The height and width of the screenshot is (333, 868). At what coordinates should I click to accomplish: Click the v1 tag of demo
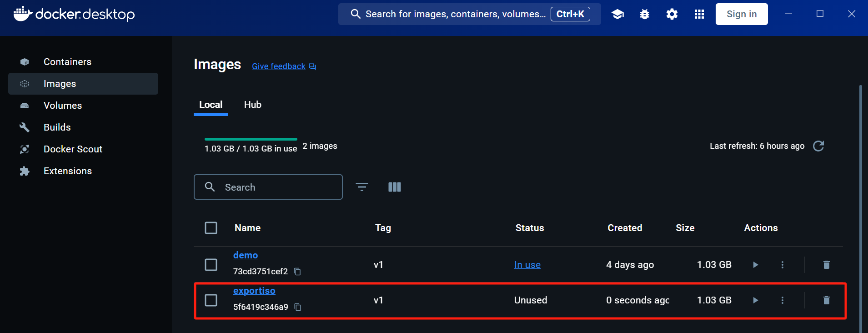[378, 265]
